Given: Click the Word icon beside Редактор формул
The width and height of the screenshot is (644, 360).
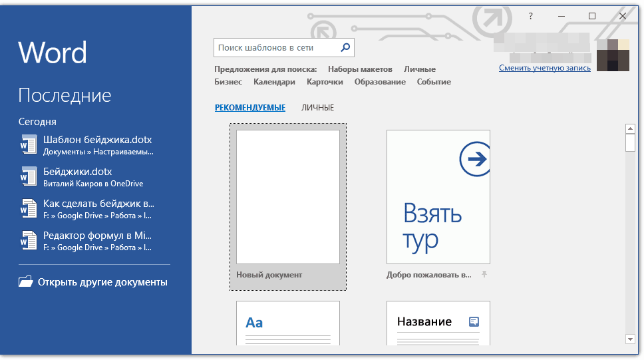Looking at the screenshot, I should click(x=29, y=241).
